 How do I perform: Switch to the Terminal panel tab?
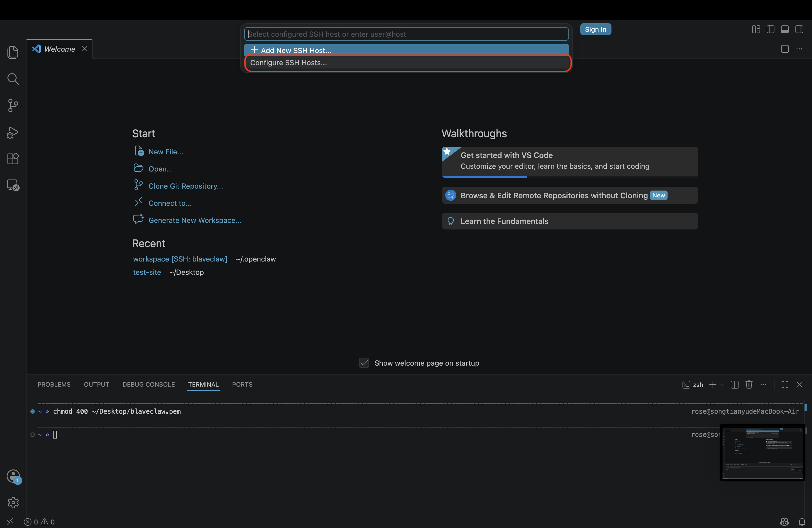[203, 384]
